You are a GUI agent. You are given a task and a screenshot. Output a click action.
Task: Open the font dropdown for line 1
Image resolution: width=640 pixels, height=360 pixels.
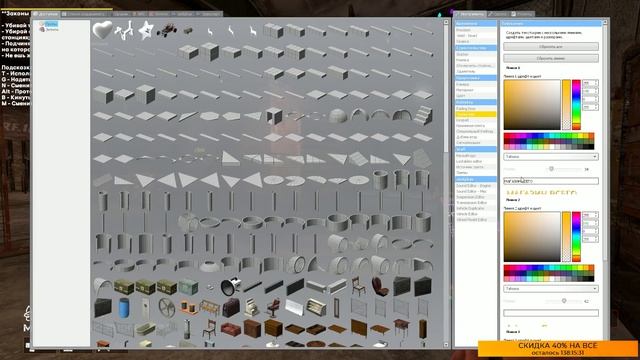pyautogui.click(x=551, y=157)
